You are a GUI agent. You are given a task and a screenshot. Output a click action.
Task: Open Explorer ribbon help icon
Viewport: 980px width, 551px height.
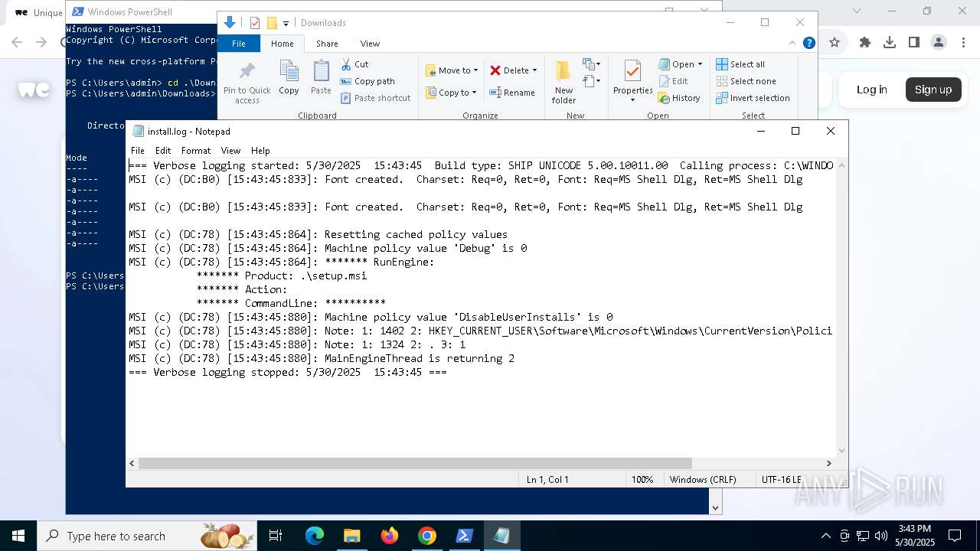[x=808, y=44]
